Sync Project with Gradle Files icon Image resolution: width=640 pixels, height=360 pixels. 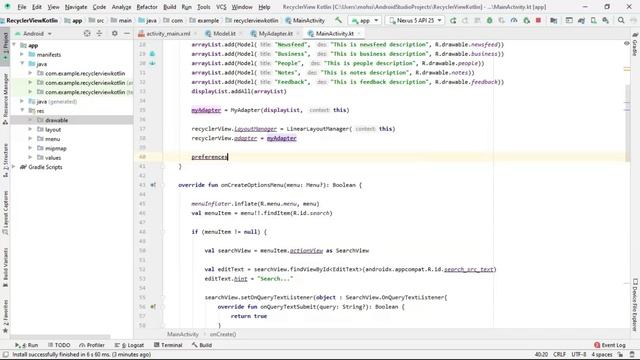(581, 20)
